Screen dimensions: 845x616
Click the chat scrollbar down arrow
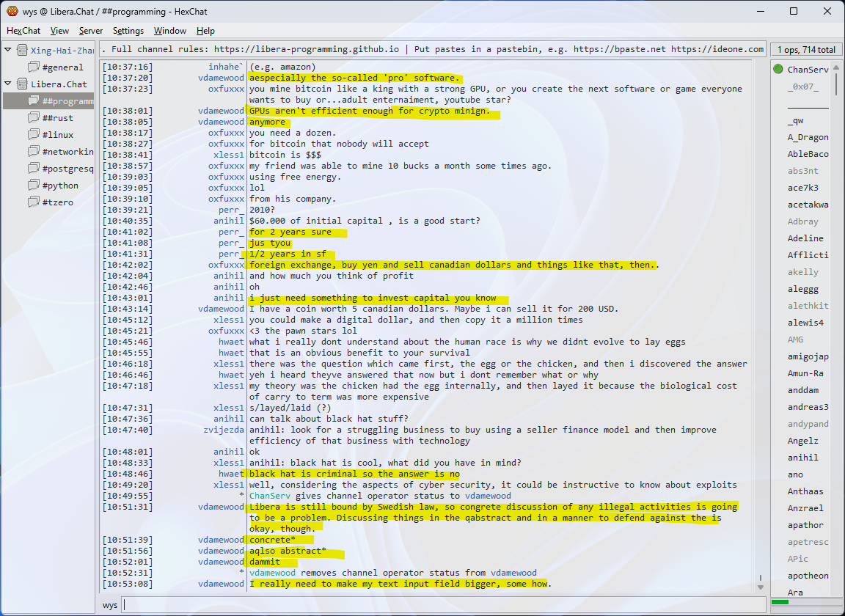[x=760, y=587]
